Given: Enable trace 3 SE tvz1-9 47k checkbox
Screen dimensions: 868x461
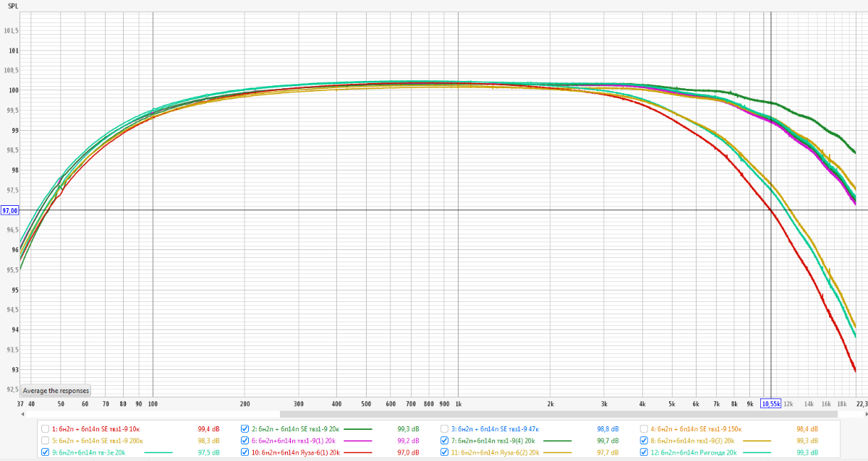Looking at the screenshot, I should (445, 428).
